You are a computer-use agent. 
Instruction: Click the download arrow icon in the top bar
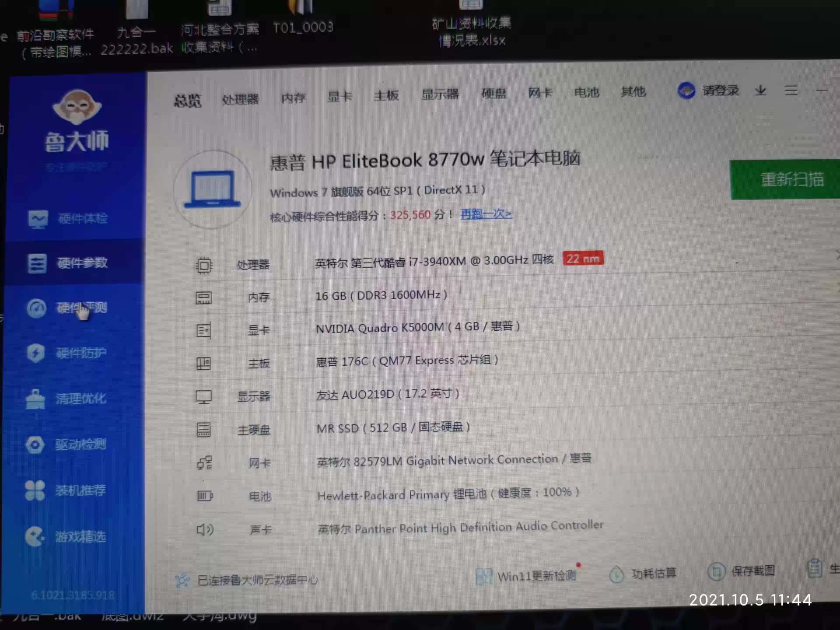pos(760,91)
